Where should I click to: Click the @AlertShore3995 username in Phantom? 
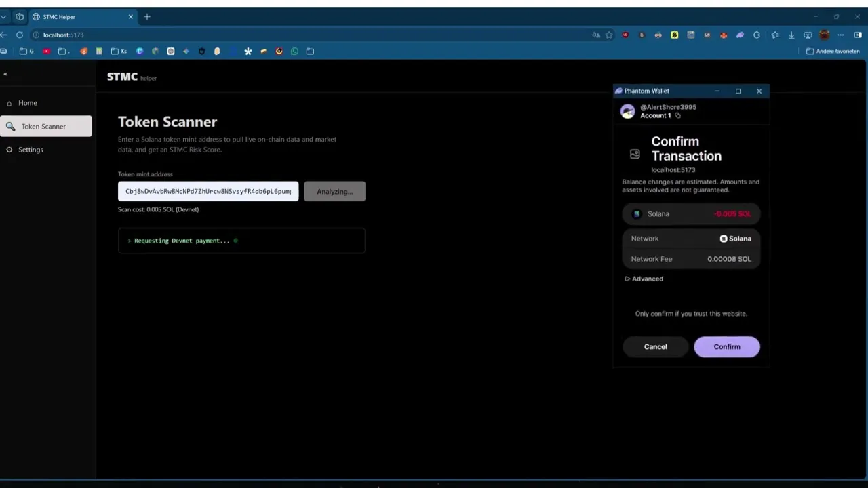click(668, 107)
